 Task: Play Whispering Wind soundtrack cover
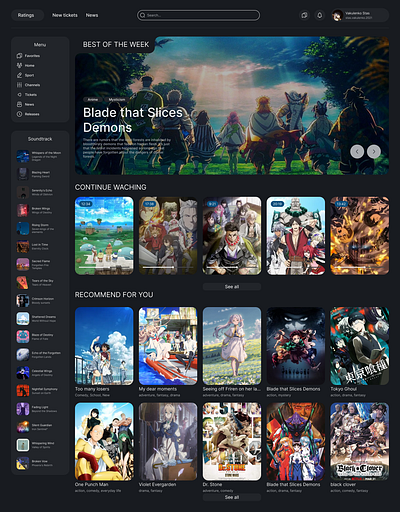pos(23,445)
